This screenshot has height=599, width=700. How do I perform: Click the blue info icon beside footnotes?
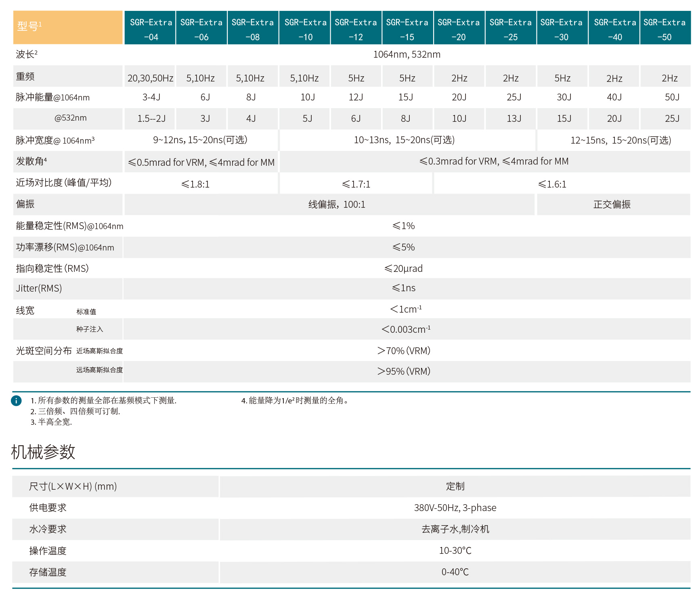(x=16, y=401)
